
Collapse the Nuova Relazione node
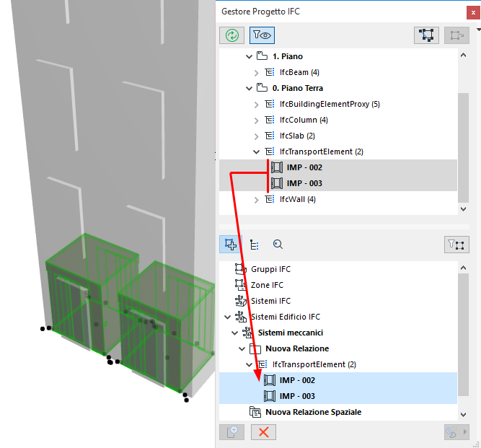(242, 349)
